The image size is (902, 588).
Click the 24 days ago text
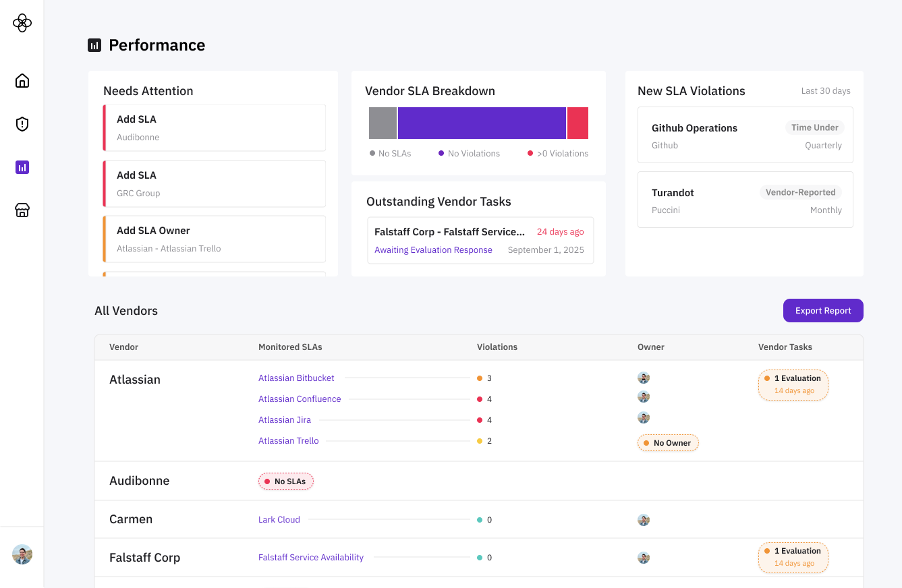coord(561,231)
